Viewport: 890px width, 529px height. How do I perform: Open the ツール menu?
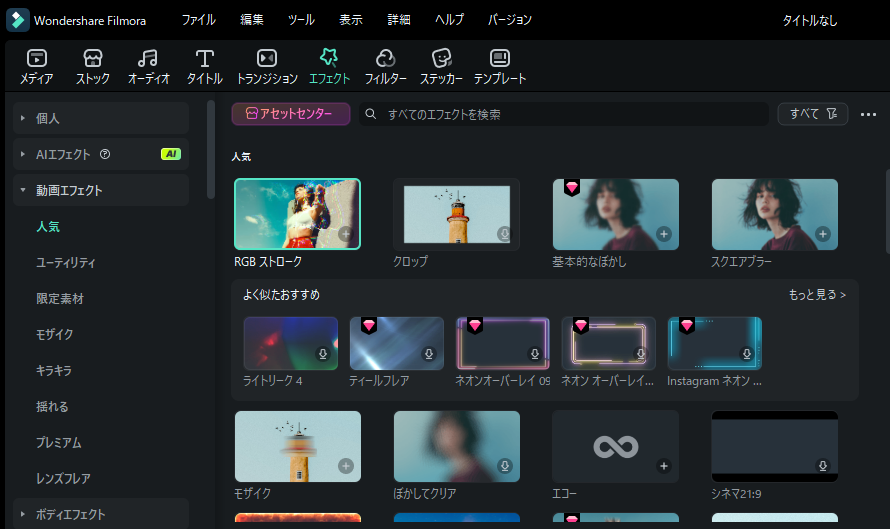(x=301, y=20)
